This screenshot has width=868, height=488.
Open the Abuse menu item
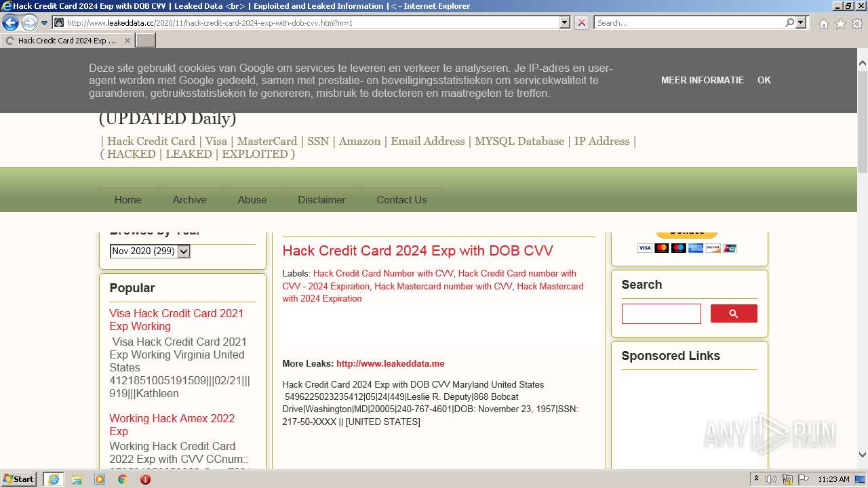[x=252, y=200]
